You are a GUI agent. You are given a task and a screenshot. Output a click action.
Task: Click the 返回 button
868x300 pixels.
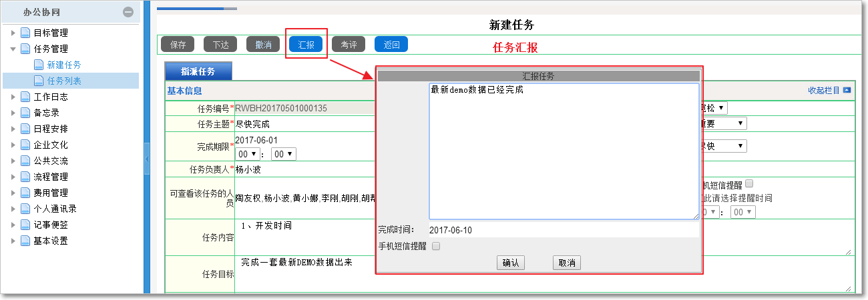point(391,45)
